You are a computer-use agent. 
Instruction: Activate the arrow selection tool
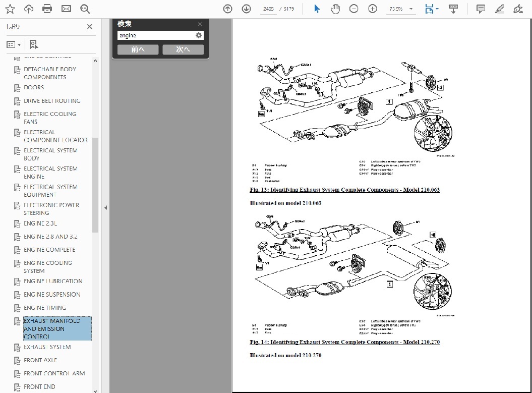tap(317, 9)
